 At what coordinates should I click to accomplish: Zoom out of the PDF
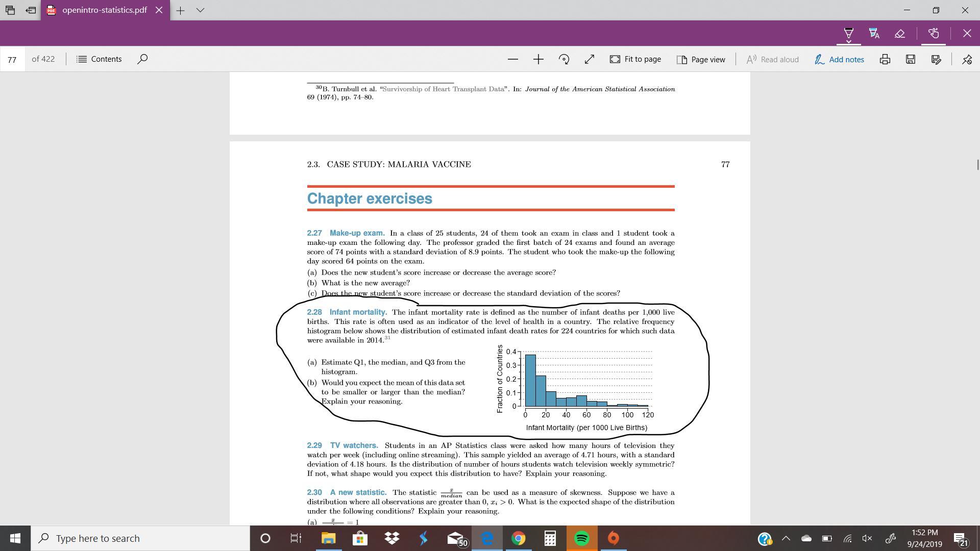pos(513,59)
